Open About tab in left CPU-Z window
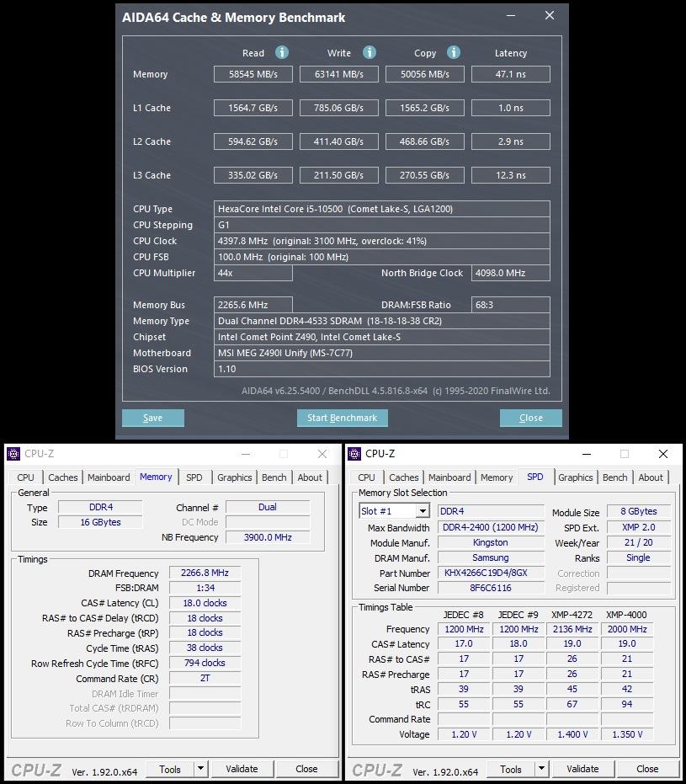686x784 pixels. point(310,477)
